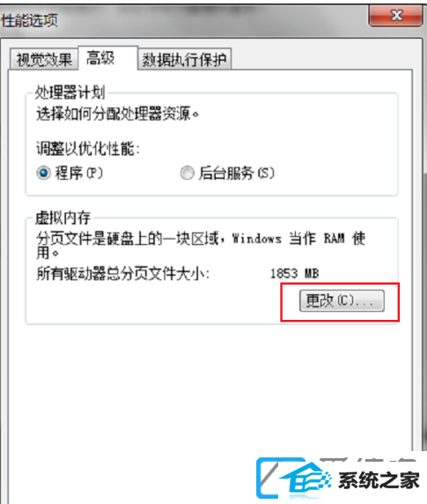
Task: Click the 分页文件 description paragraph
Action: click(x=201, y=245)
